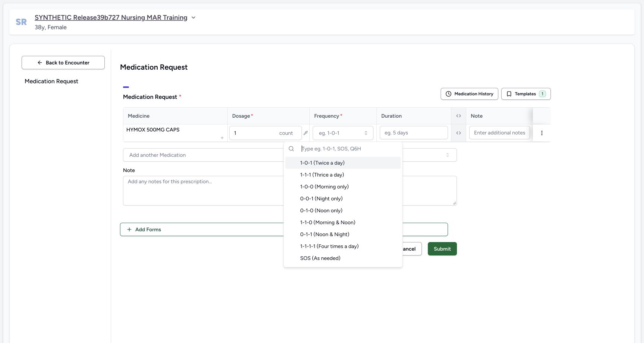
Task: Choose 1-0-0 (Morning only)
Action: [343, 187]
